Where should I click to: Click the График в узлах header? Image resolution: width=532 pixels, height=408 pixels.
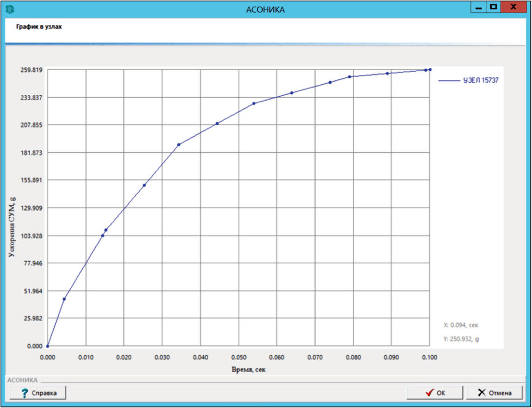(x=39, y=27)
